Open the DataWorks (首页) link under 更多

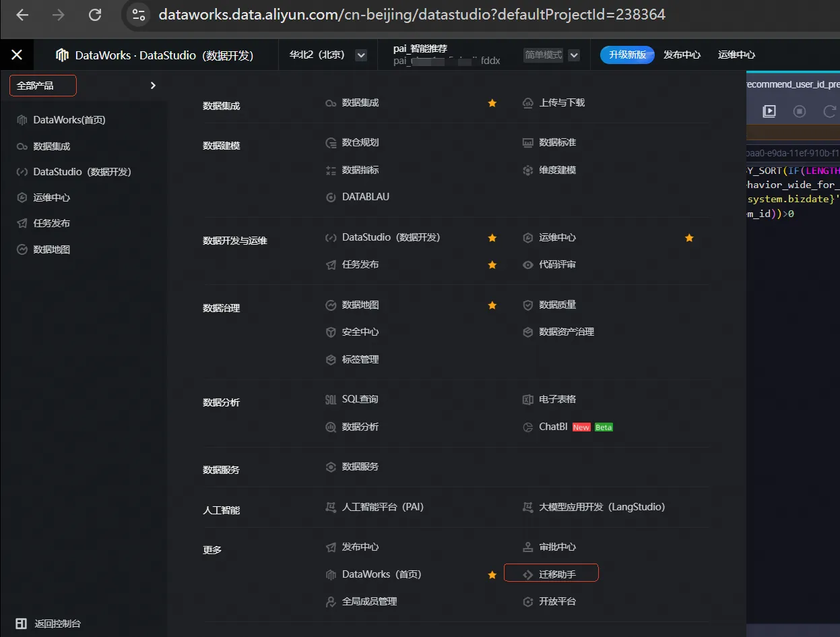click(x=381, y=574)
